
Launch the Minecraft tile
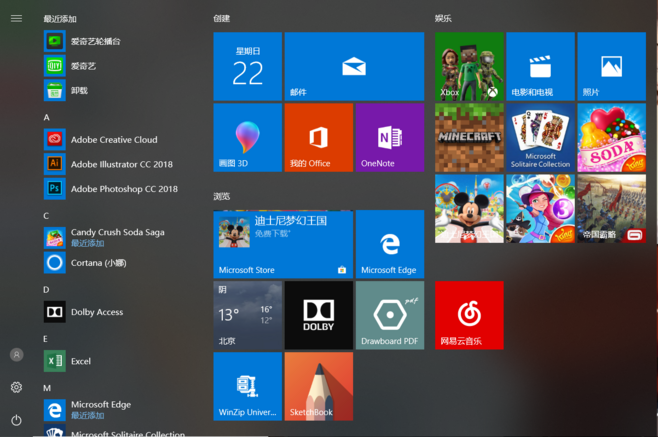[x=469, y=138]
